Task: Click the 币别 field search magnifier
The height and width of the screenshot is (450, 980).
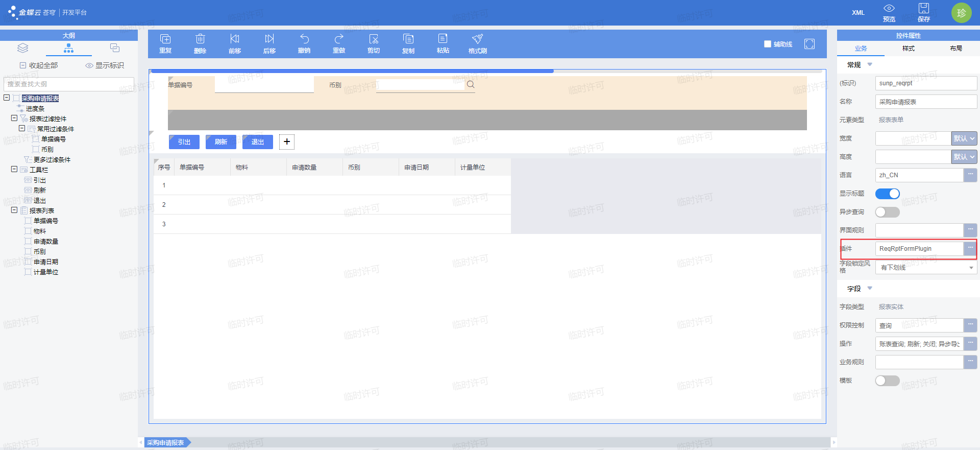Action: coord(471,85)
